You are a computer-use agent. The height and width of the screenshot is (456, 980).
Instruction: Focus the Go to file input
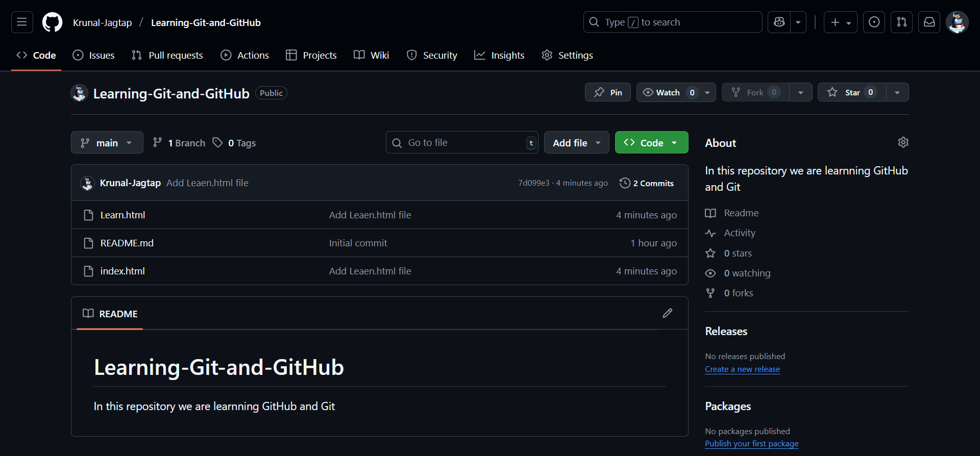coord(462,143)
